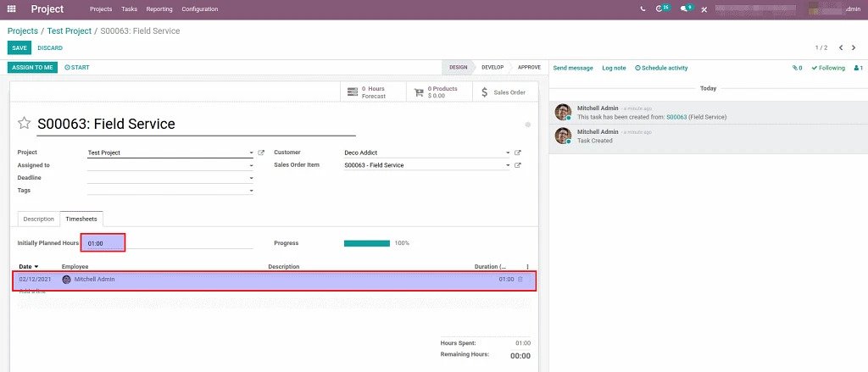Open the S00063 link in chatter message
The height and width of the screenshot is (372, 868).
click(676, 117)
